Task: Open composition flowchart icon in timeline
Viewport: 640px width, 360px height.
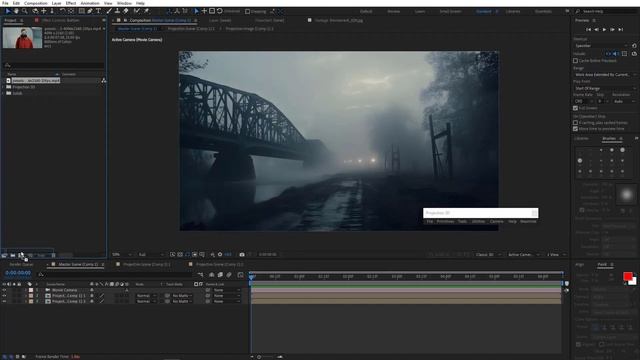Action: [200, 275]
